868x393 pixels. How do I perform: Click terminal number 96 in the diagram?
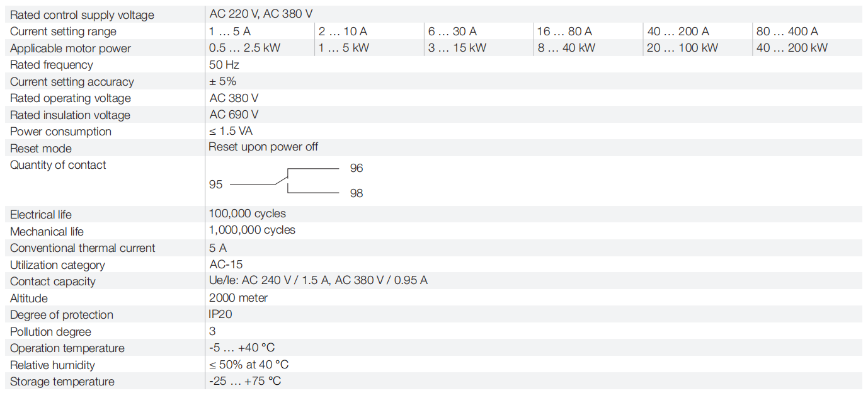[x=357, y=168]
